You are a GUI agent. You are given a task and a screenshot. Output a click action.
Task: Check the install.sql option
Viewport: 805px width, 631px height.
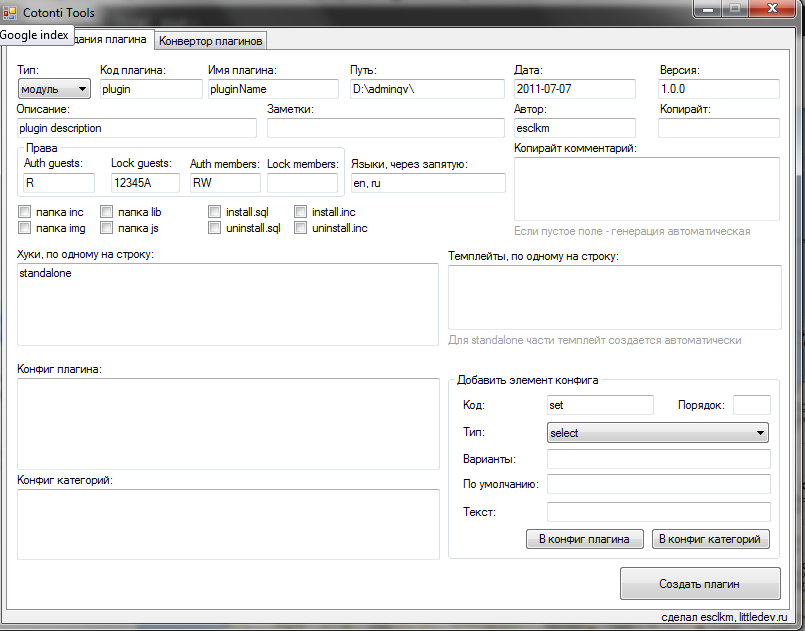[x=214, y=212]
